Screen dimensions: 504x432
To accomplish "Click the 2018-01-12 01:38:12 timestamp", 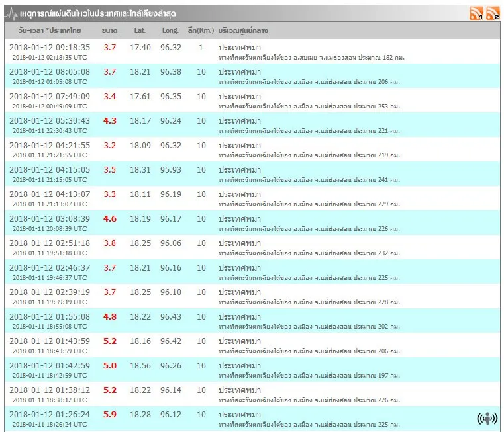I will coord(50,390).
